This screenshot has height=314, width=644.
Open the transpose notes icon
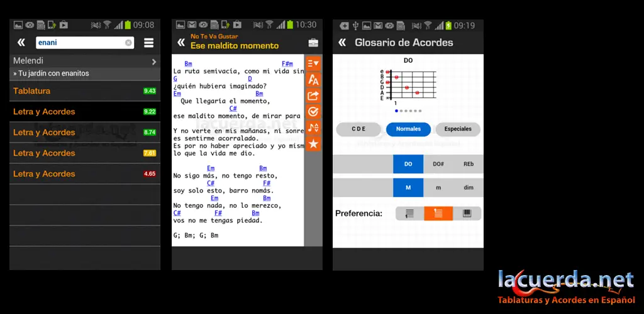tap(313, 127)
